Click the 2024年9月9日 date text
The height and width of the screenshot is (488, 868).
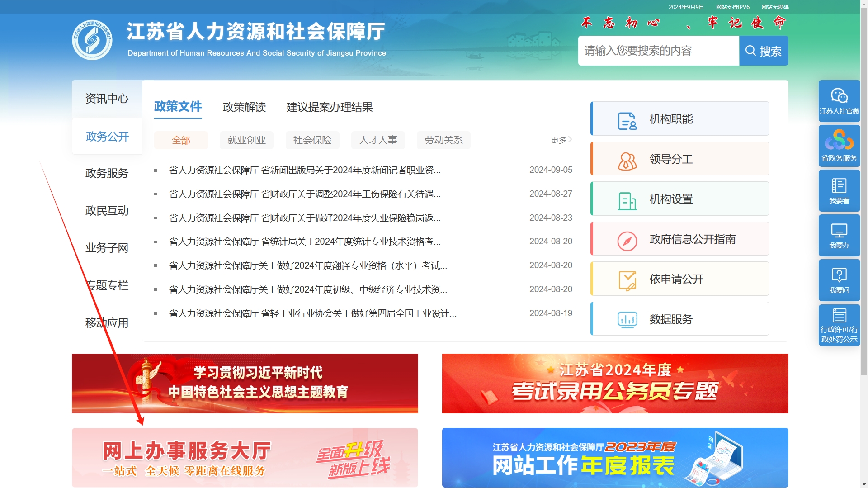[686, 7]
